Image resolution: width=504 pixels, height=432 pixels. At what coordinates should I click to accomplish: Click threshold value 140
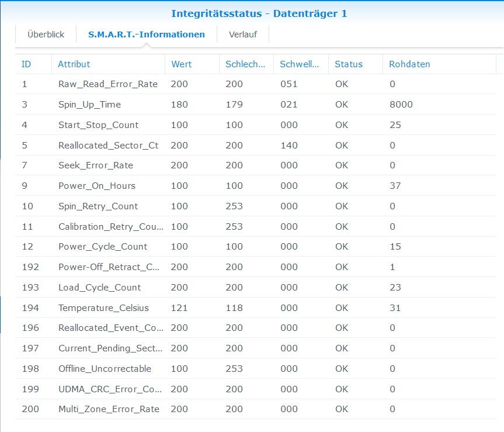tap(289, 146)
